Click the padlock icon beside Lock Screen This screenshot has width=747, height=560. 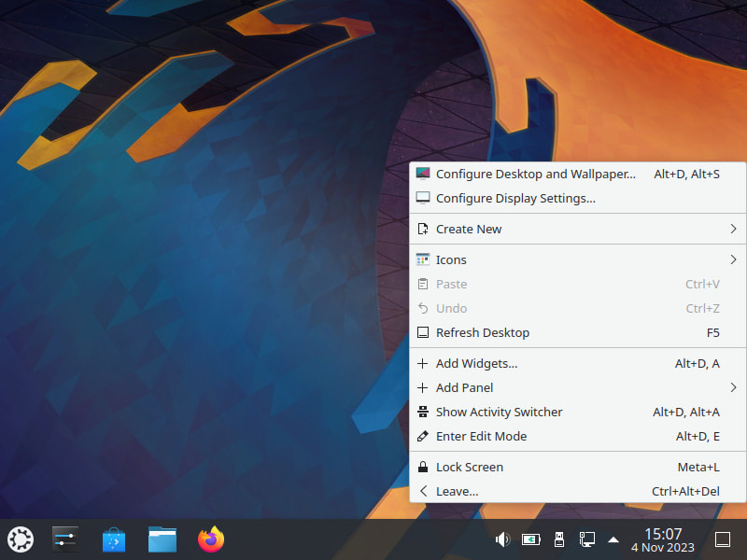pos(423,467)
